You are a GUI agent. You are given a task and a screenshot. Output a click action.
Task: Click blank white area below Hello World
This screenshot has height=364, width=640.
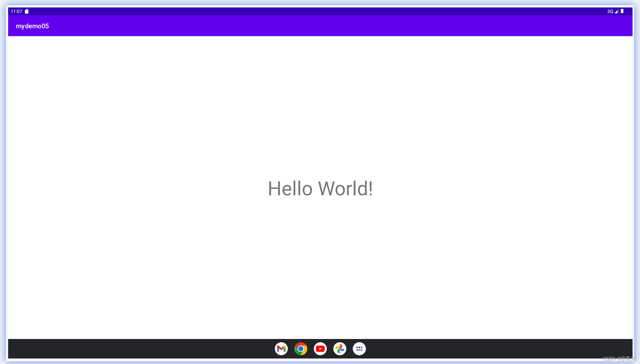(320, 266)
